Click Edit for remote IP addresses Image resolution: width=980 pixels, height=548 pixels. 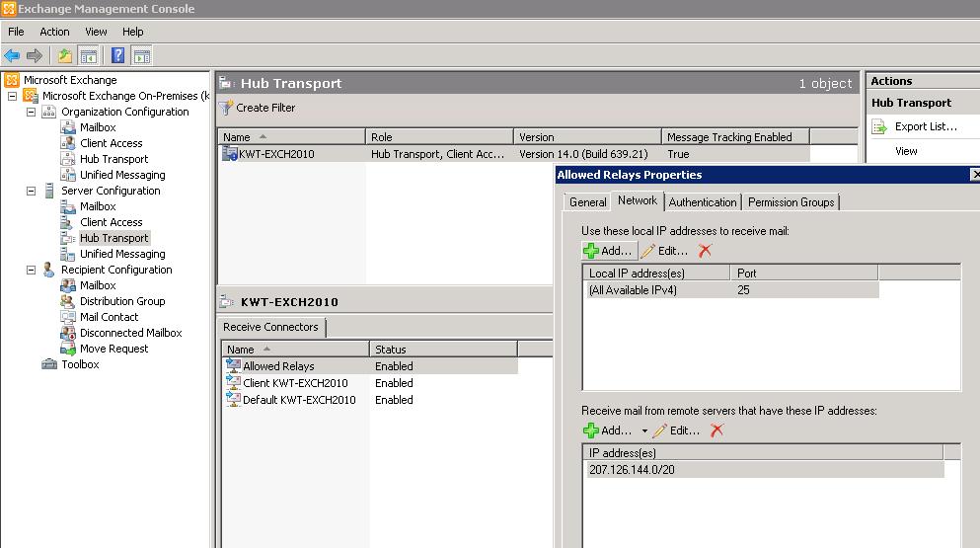point(676,431)
